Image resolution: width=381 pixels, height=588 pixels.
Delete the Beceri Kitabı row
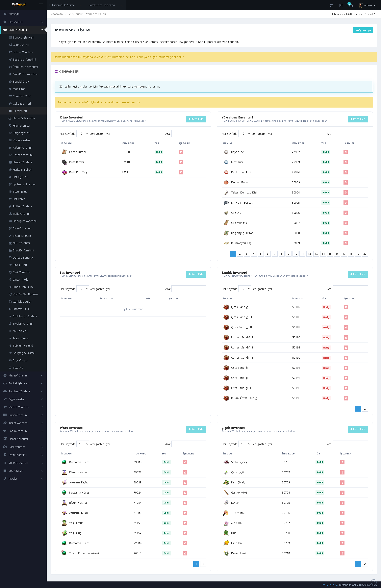181,152
